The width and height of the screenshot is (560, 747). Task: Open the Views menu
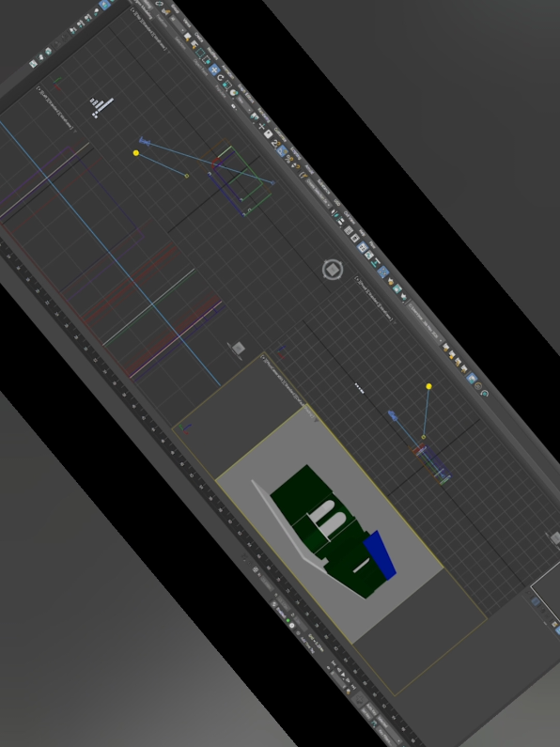coord(188,23)
